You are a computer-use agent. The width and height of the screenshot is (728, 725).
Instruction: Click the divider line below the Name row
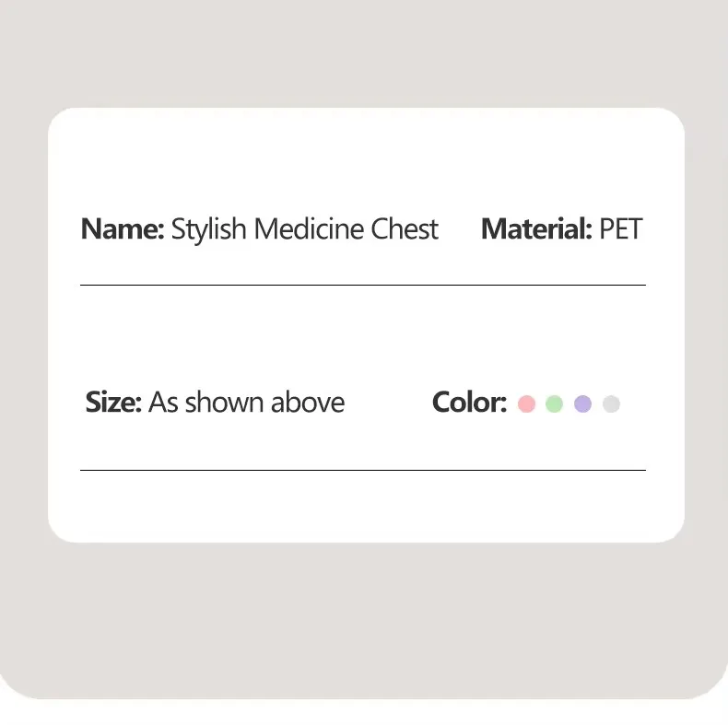(362, 286)
